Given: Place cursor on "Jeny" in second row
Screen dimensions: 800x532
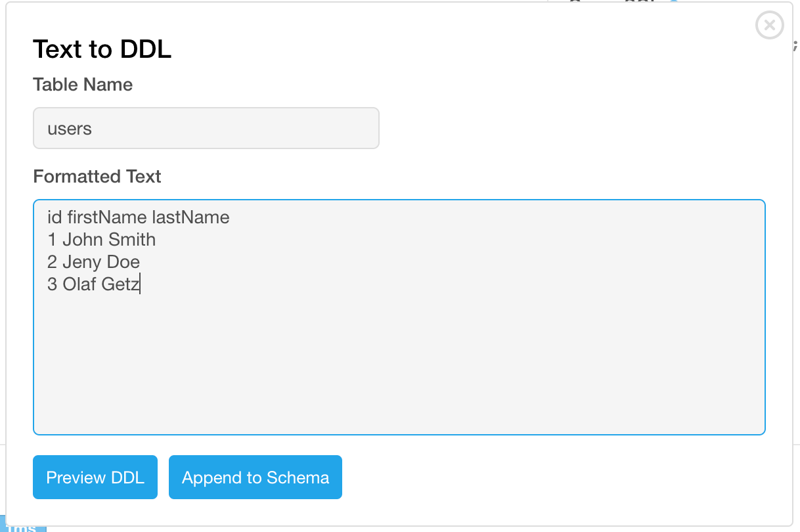Looking at the screenshot, I should coord(82,262).
